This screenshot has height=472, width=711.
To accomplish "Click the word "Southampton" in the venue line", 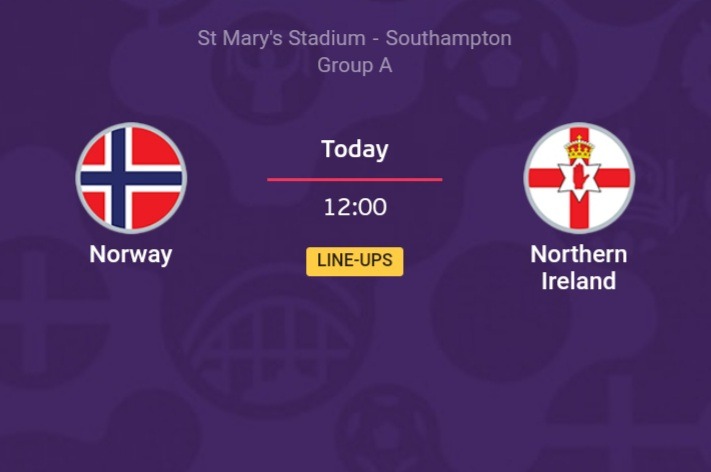I will coord(448,39).
